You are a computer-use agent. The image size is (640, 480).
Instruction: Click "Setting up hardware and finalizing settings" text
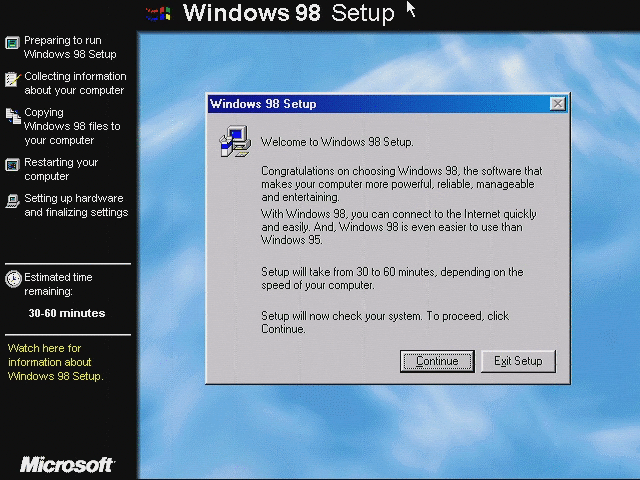point(76,205)
